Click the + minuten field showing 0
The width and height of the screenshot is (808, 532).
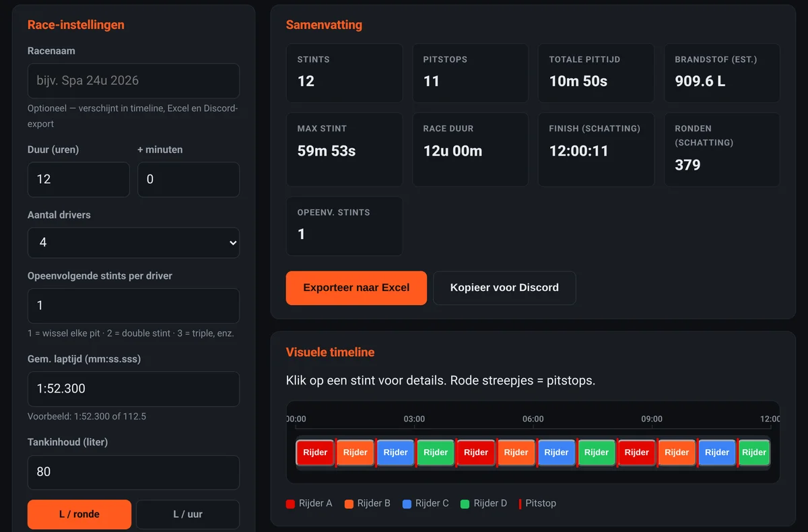[x=188, y=179]
